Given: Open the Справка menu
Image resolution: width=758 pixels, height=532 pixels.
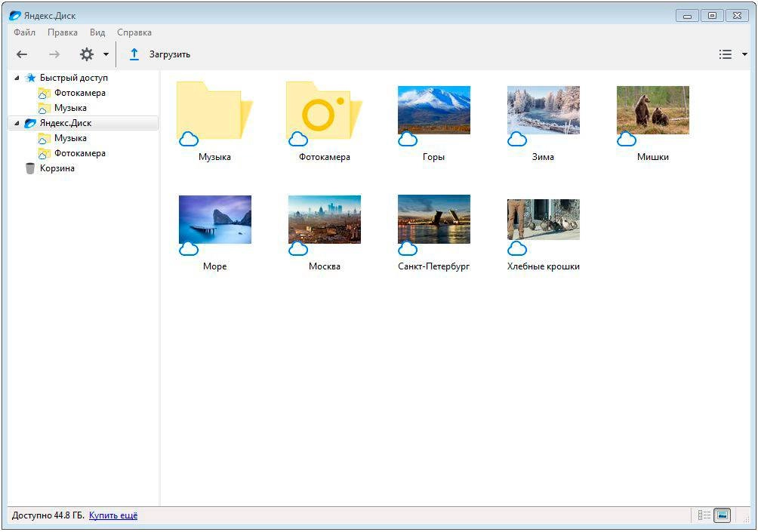Looking at the screenshot, I should click(x=134, y=32).
